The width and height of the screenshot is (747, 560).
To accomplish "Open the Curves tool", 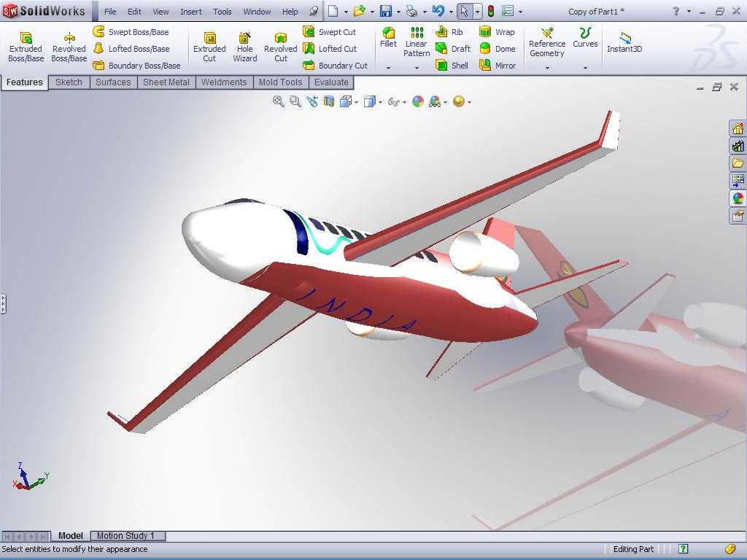I will tap(585, 37).
